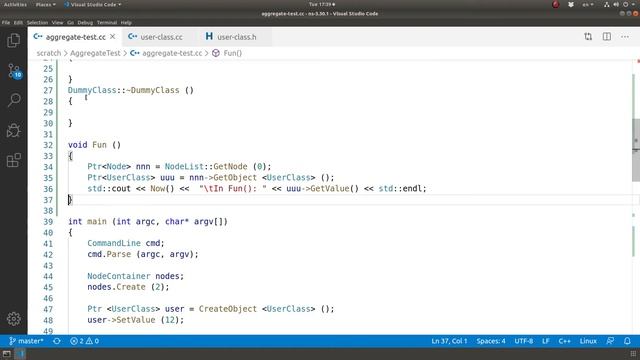Click line number 39 in the gutter
Image resolution: width=640 pixels, height=360 pixels.
tap(48, 222)
